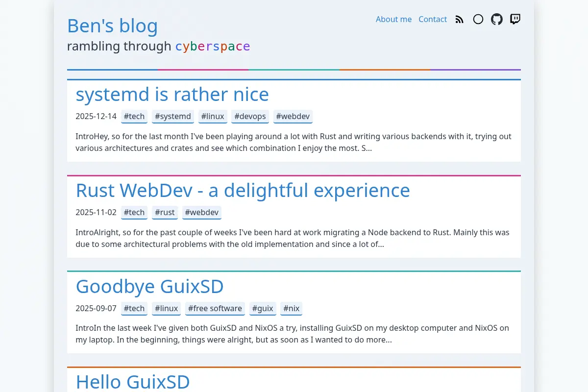
Task: Click the date 2025-09-07
Action: (96, 308)
